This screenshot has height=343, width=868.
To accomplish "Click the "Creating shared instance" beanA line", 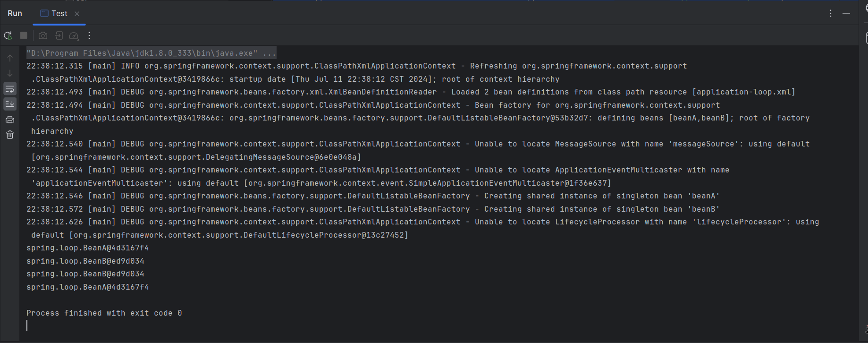I will click(373, 196).
